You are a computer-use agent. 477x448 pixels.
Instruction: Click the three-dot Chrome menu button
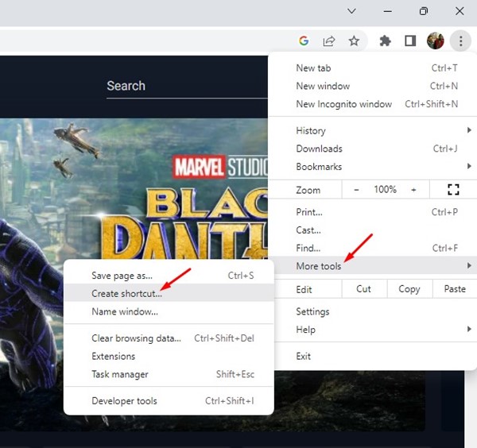click(x=461, y=41)
